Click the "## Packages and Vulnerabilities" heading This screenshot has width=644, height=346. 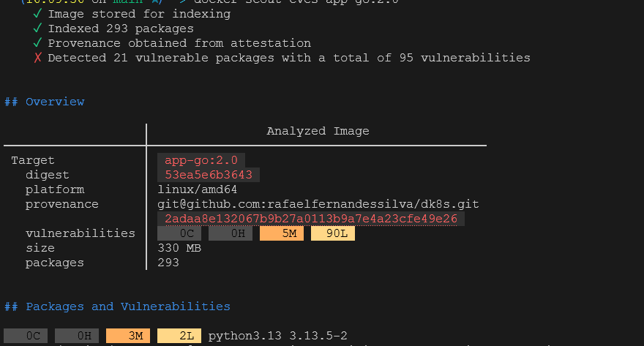117,306
